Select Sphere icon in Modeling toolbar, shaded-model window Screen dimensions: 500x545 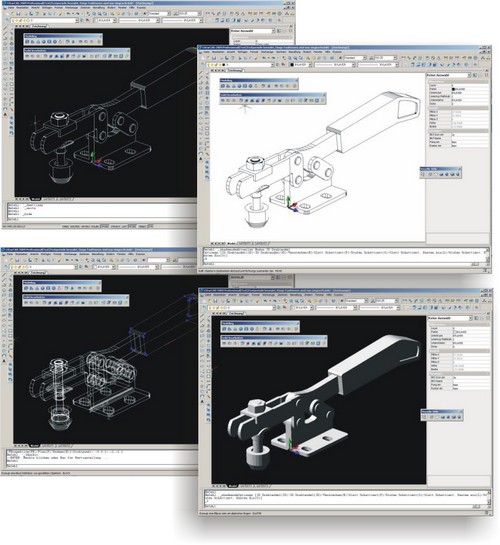click(240, 329)
